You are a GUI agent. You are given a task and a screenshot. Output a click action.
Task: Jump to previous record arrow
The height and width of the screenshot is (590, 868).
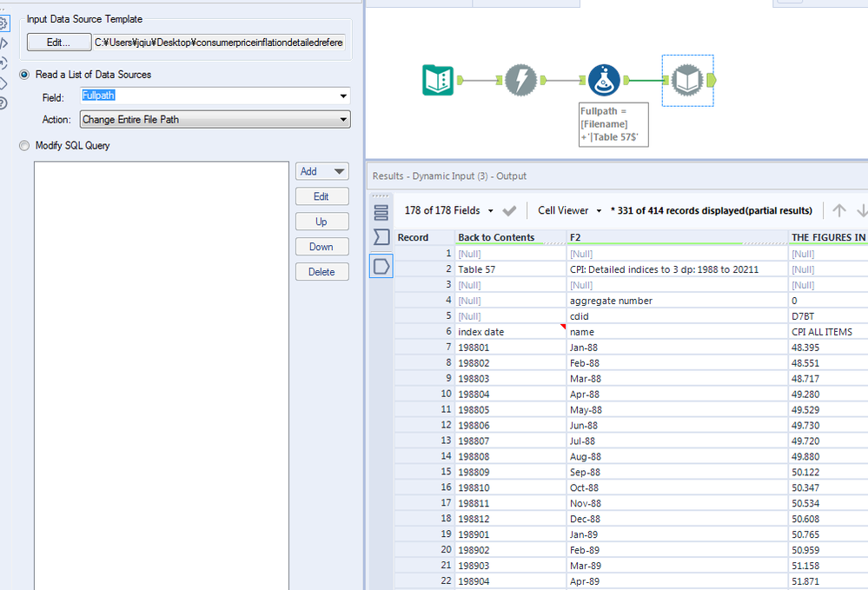[x=839, y=210]
